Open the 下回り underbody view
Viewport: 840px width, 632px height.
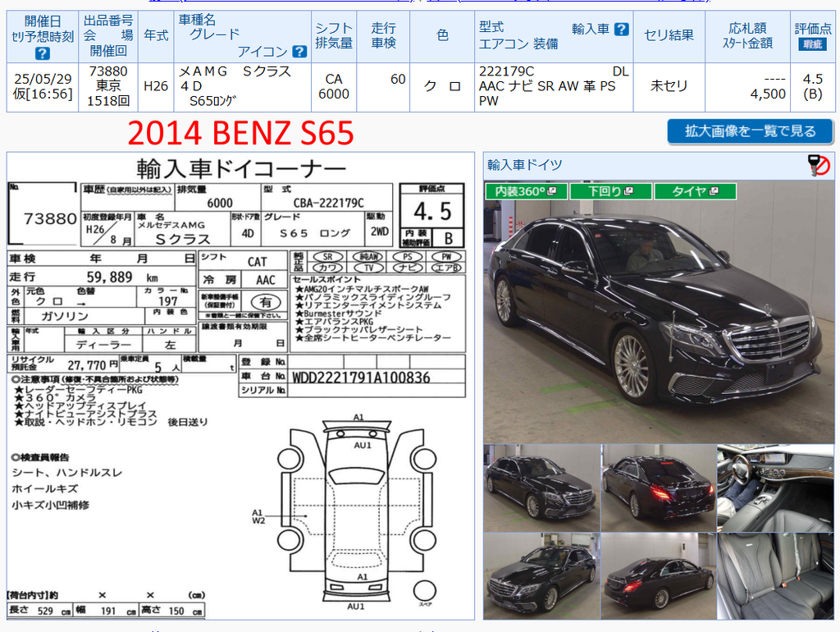coord(610,191)
